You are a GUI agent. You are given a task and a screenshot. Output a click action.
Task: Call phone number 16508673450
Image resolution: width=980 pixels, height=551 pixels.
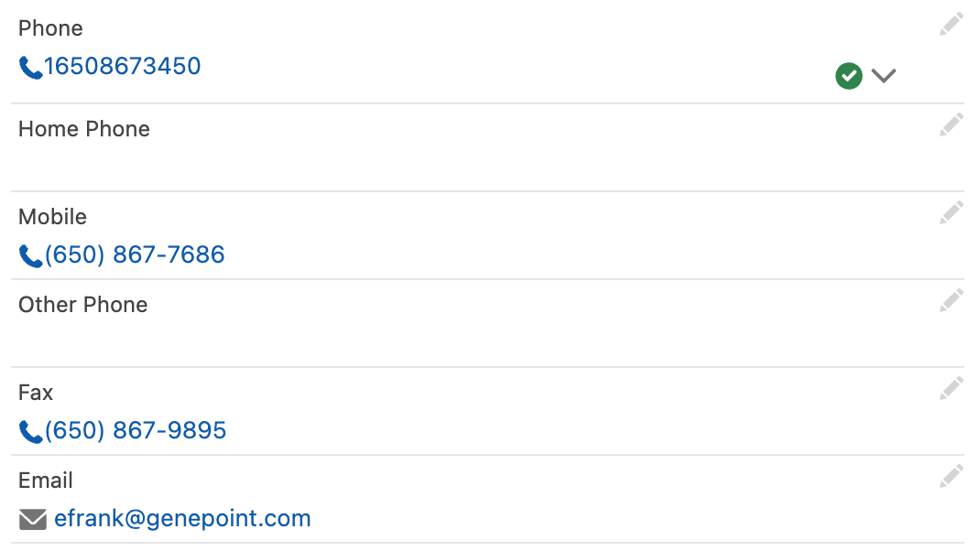123,66
